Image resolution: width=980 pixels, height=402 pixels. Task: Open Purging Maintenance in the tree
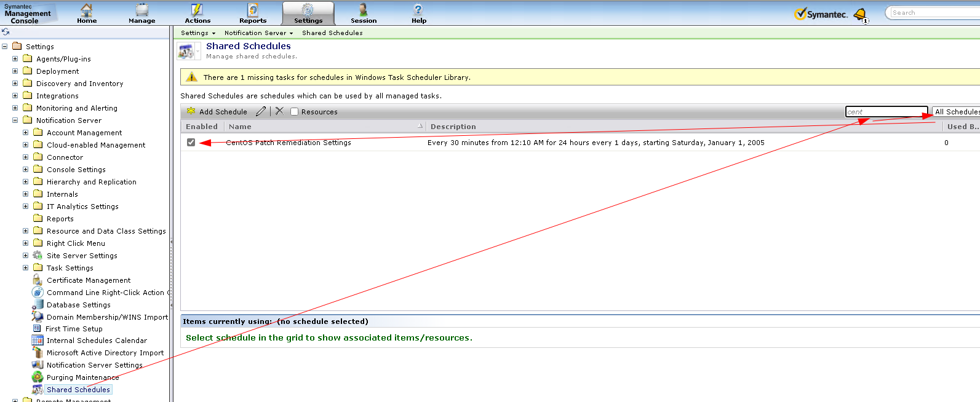(x=82, y=377)
